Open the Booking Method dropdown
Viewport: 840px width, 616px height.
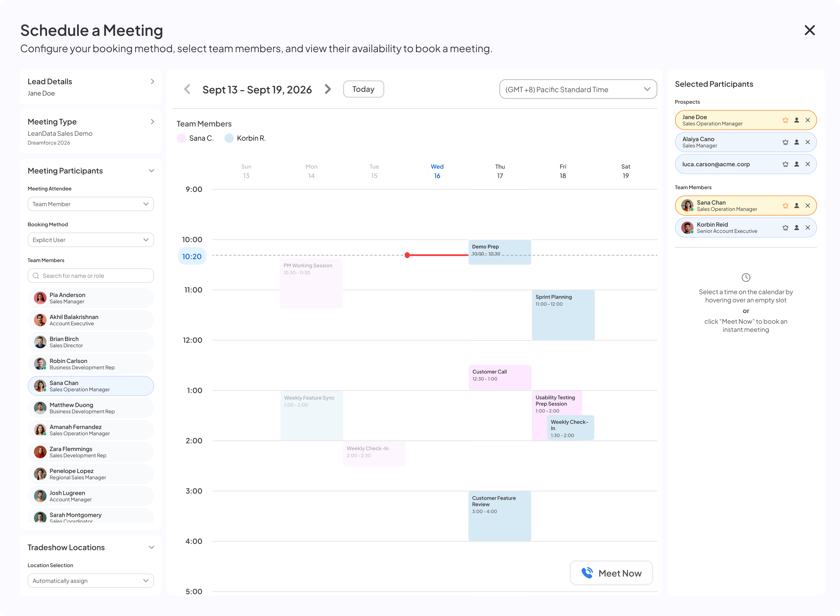[91, 240]
